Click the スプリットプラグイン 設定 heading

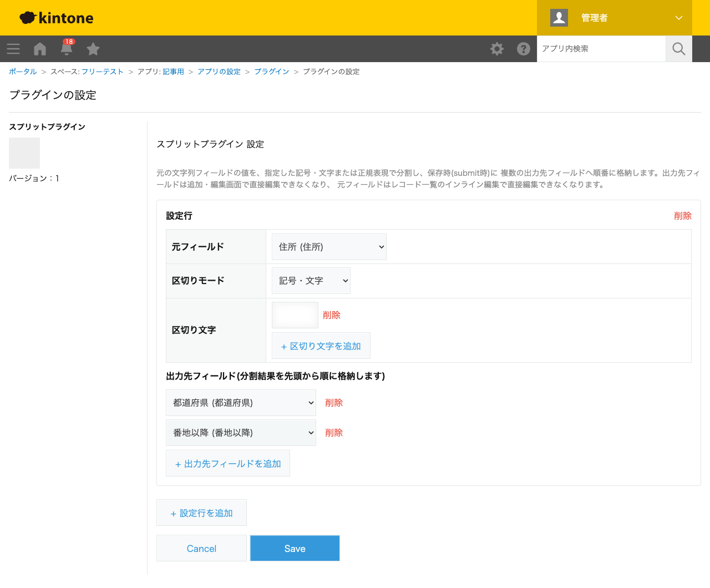tap(210, 144)
